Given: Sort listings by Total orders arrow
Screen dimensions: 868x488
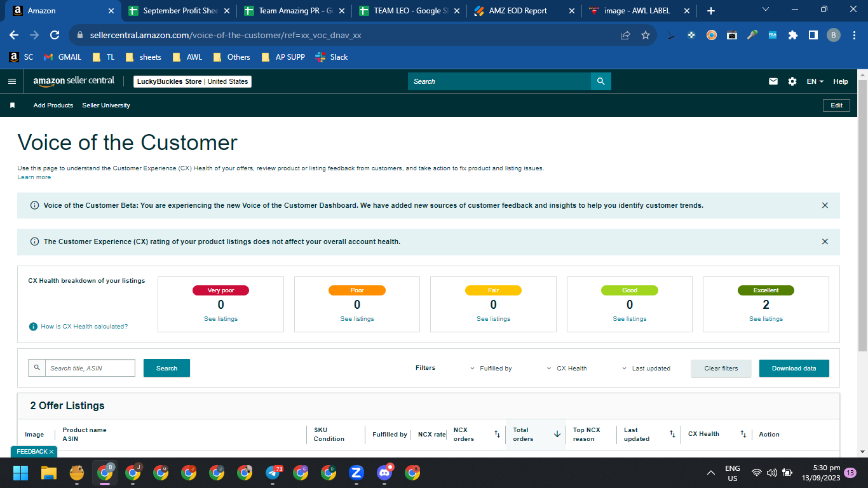Looking at the screenshot, I should [557, 434].
